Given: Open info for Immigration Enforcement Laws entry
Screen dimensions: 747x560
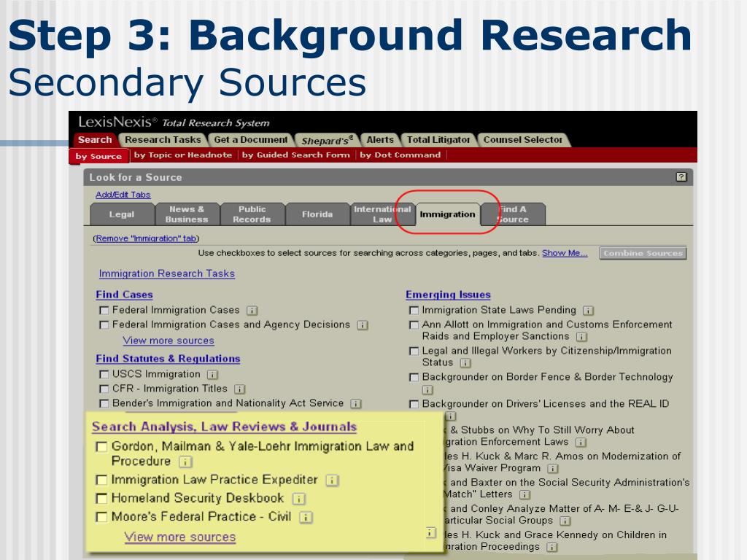Looking at the screenshot, I should coord(581,443).
